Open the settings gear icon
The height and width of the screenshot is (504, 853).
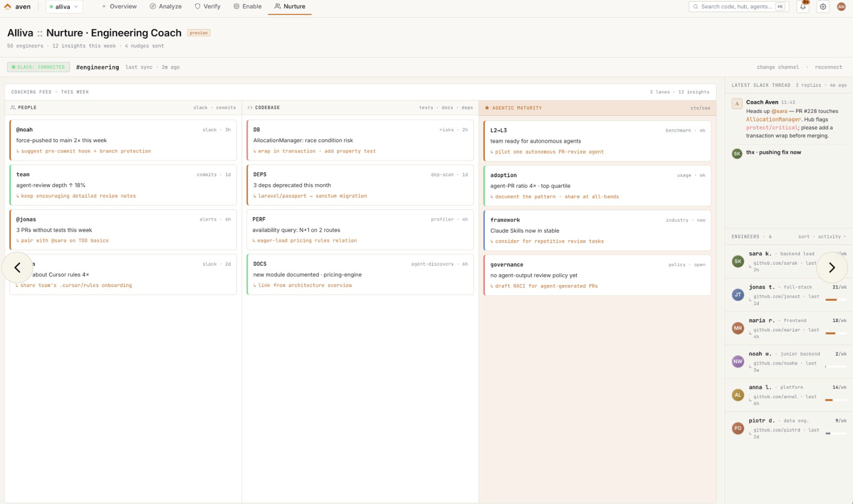coord(823,7)
